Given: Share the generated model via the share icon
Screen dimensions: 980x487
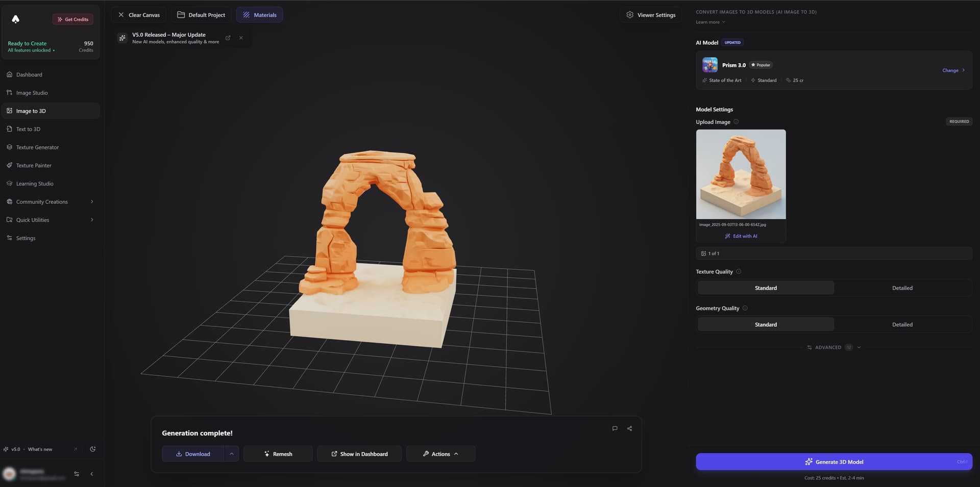Looking at the screenshot, I should (629, 428).
